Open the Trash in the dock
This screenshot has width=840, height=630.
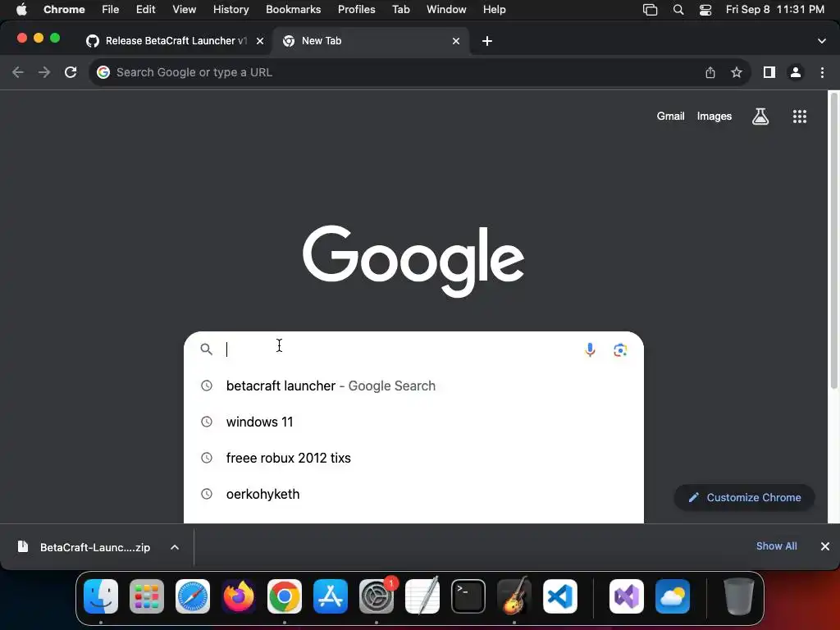coord(739,596)
